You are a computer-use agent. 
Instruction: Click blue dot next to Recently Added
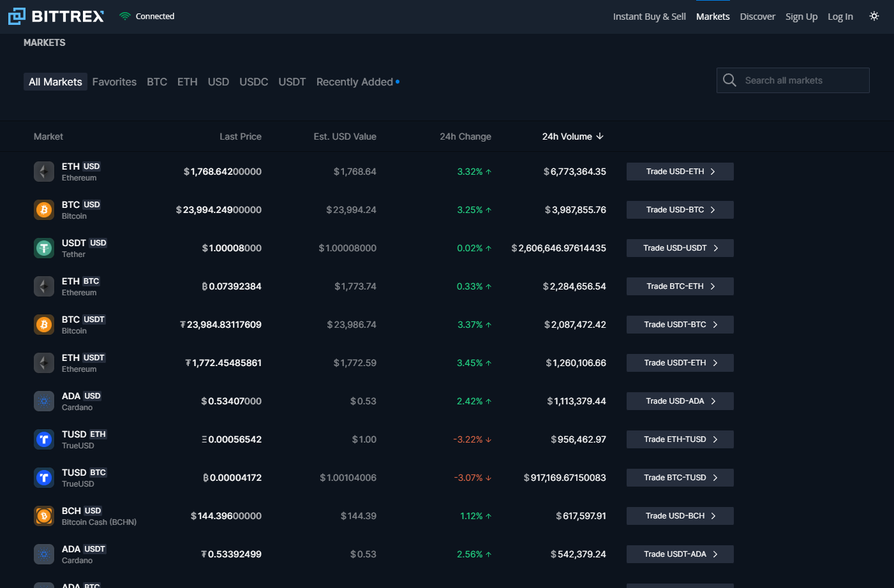coord(398,82)
